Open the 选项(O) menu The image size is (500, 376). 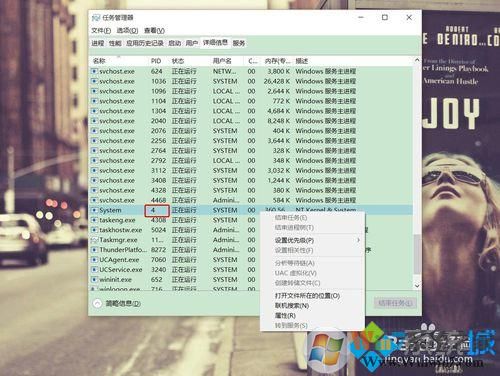point(127,31)
